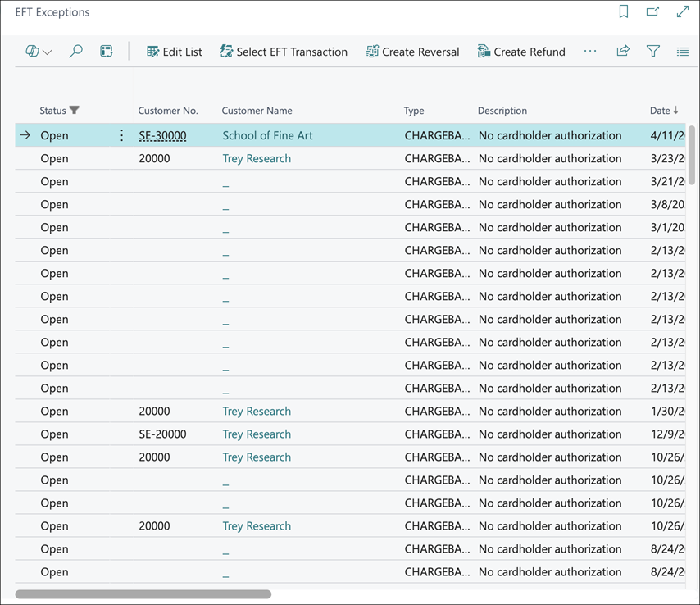Open School of Fine Art customer
700x605 pixels.
click(268, 136)
